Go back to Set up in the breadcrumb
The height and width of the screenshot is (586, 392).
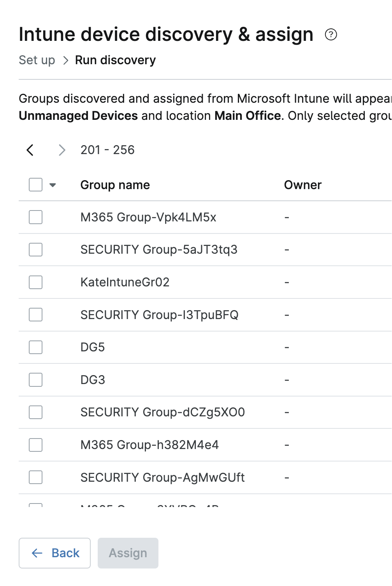pos(37,60)
